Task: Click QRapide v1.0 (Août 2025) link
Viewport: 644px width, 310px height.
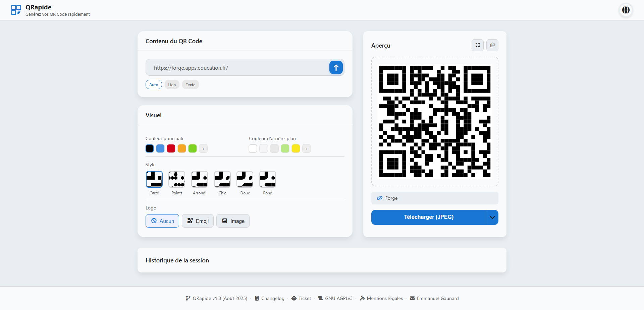Action: 220,298
